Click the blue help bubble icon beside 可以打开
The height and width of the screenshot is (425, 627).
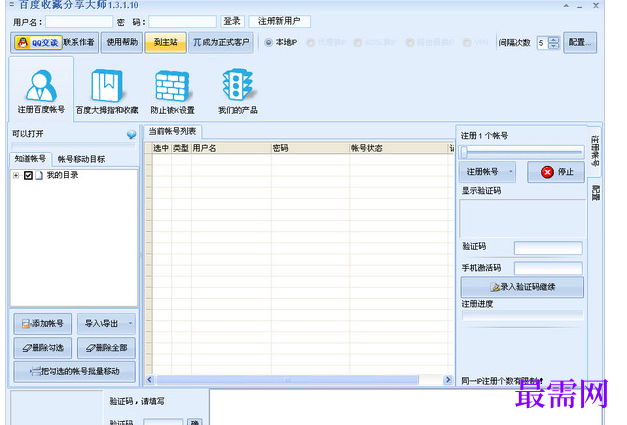131,134
